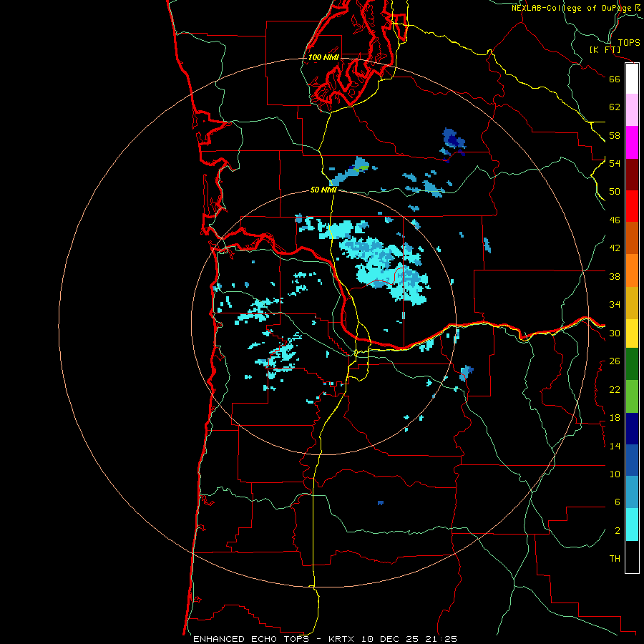Select the light green 22 kft swatch
644x644 pixels.
(632, 396)
